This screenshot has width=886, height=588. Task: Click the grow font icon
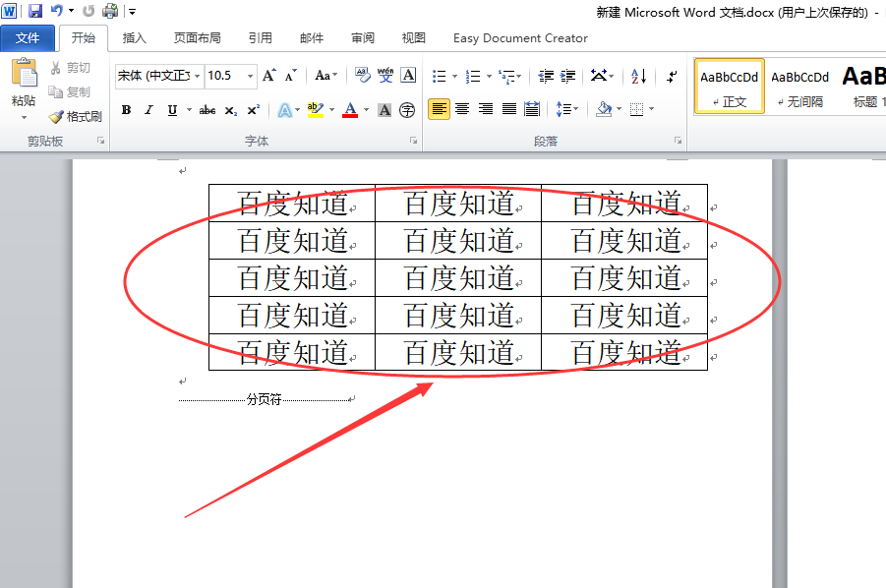pyautogui.click(x=269, y=75)
